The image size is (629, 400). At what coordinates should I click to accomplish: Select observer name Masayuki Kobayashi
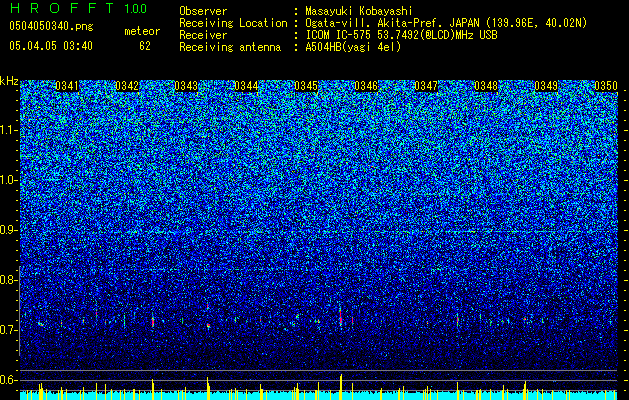tap(359, 11)
